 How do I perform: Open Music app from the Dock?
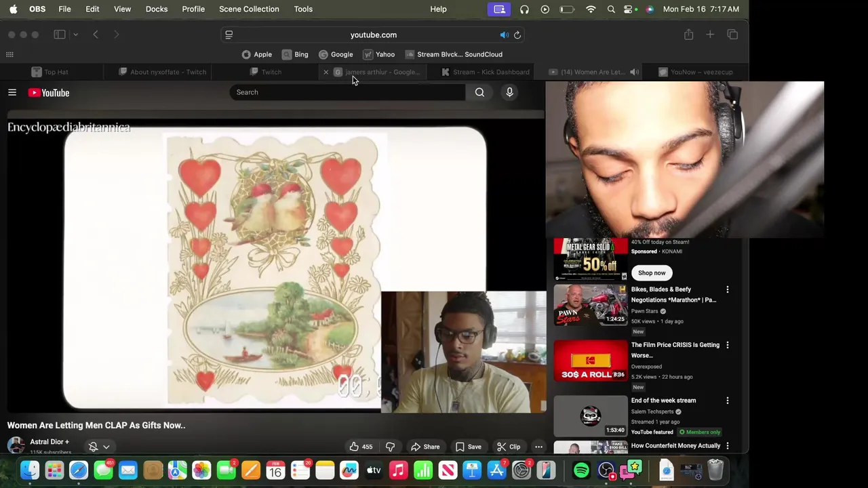click(x=399, y=470)
